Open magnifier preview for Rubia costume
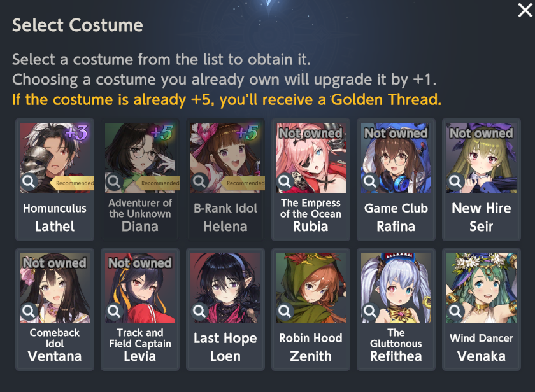Screen dimensions: 535x392 click(285, 181)
